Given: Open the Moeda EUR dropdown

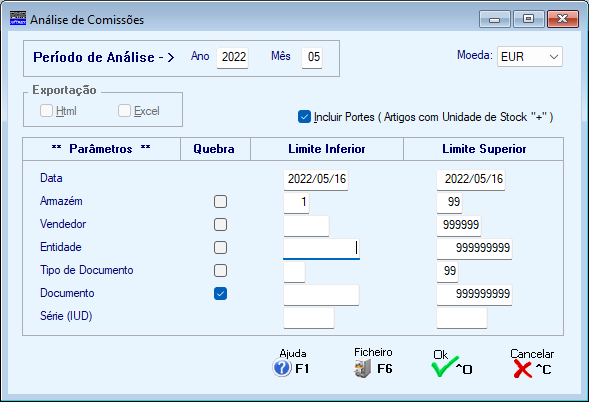Looking at the screenshot, I should [530, 57].
